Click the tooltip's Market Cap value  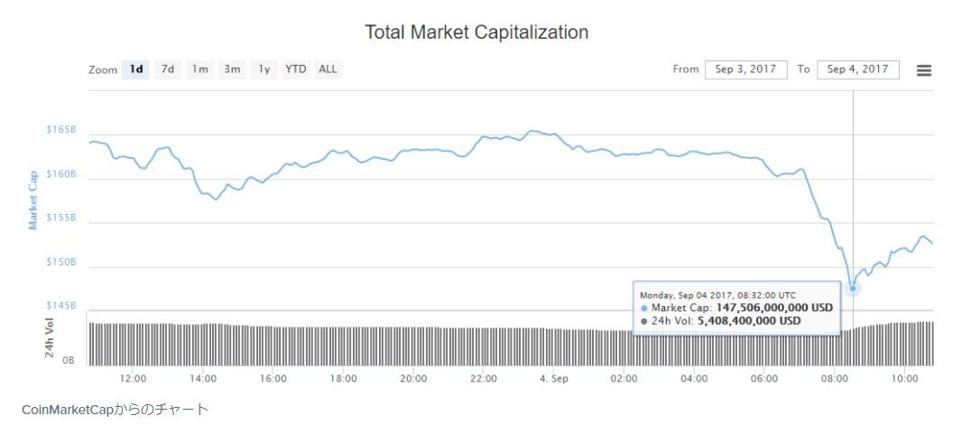(773, 308)
